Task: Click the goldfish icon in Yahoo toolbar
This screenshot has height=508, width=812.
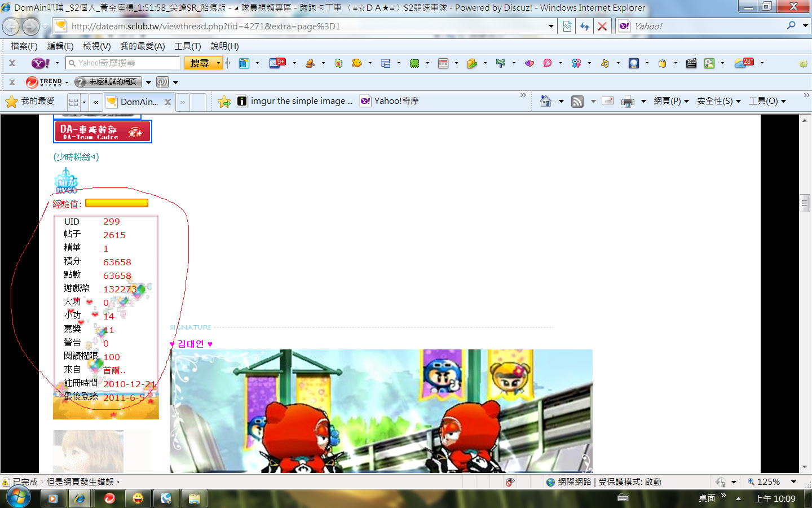Action: pos(357,63)
